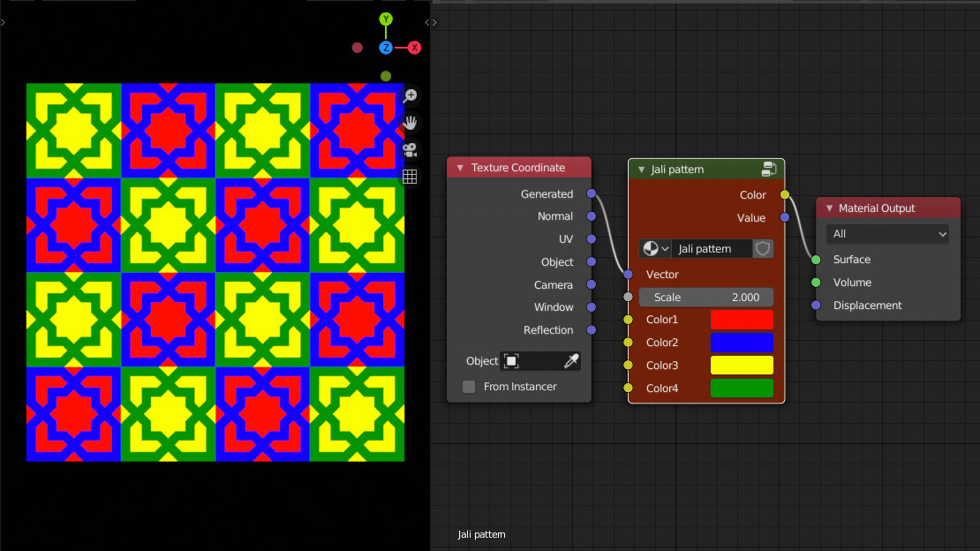The width and height of the screenshot is (980, 551).
Task: Activate the Move View hand icon
Action: tap(410, 123)
